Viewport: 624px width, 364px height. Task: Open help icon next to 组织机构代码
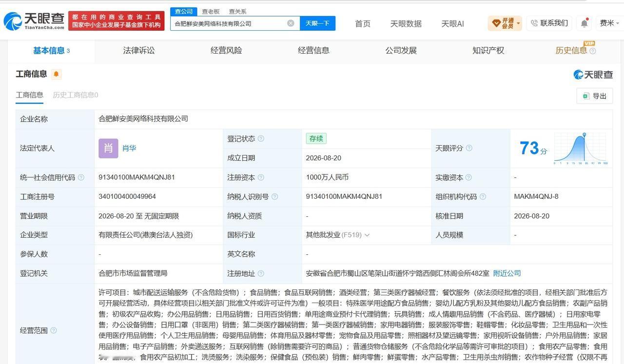coord(483,196)
